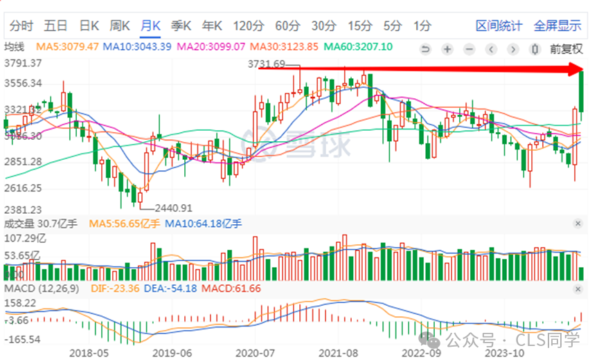Select the 5分 timeframe tab
599x364 pixels.
393,26
